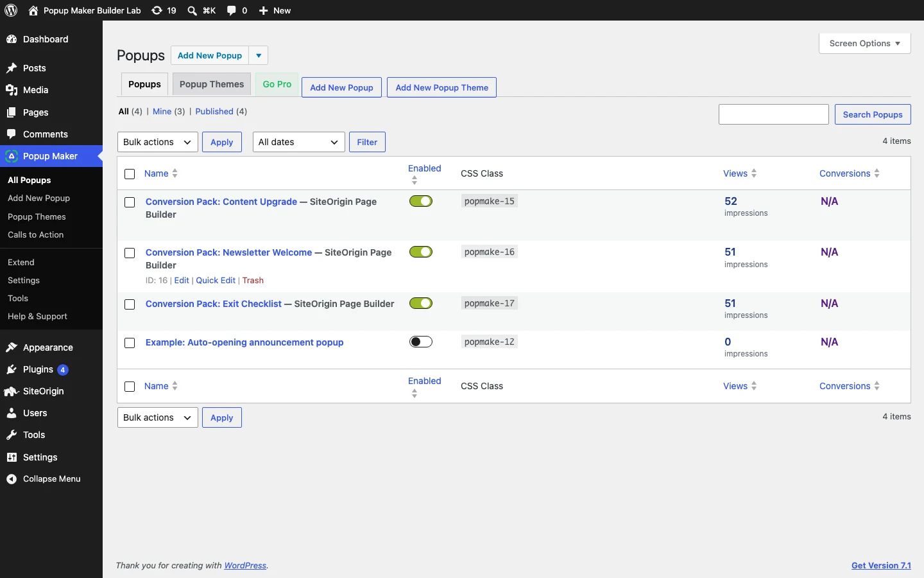Screen dimensions: 924x578
Task: Open the top Bulk actions dropdown
Action: click(x=158, y=142)
